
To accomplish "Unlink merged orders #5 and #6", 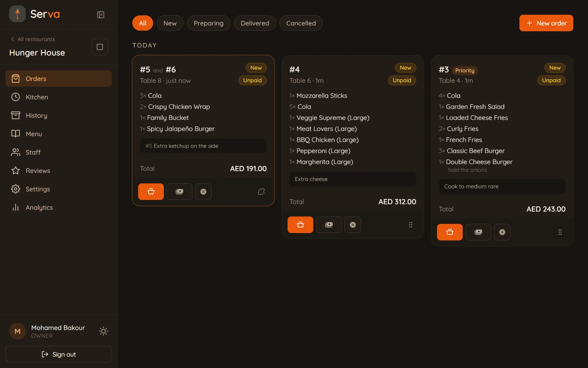I will click(261, 192).
